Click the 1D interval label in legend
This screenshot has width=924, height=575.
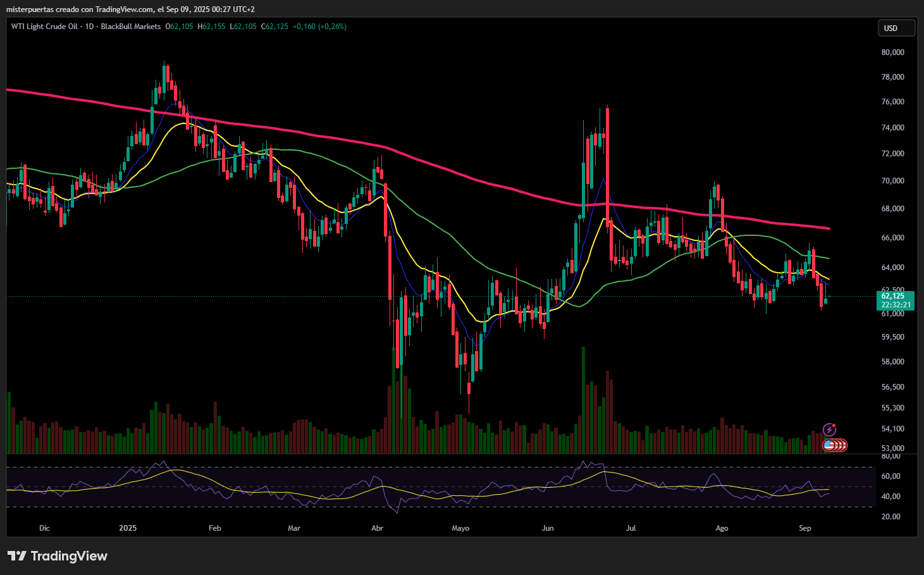pos(89,27)
